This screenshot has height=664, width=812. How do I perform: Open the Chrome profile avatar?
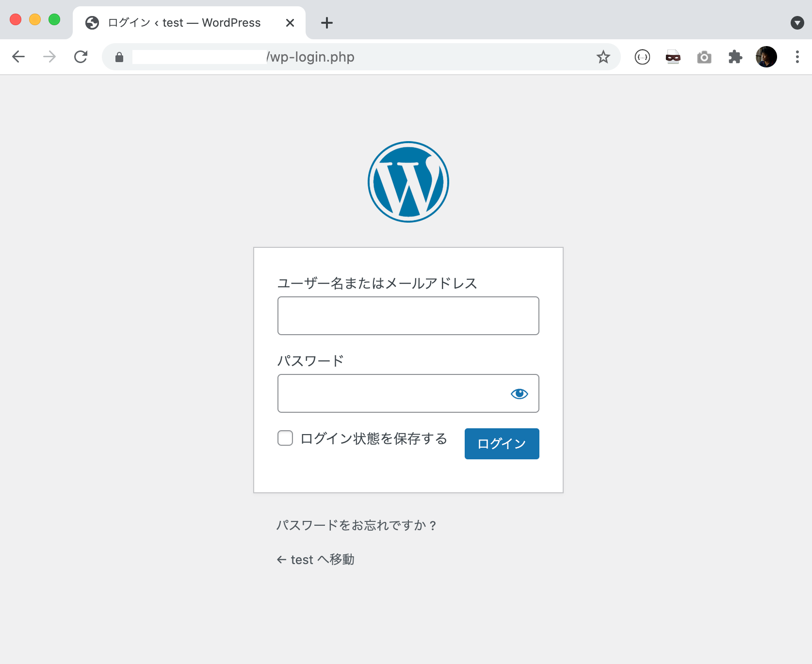coord(766,57)
